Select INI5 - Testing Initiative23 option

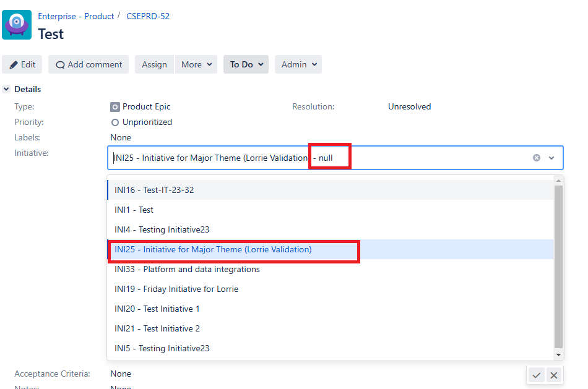(331, 349)
